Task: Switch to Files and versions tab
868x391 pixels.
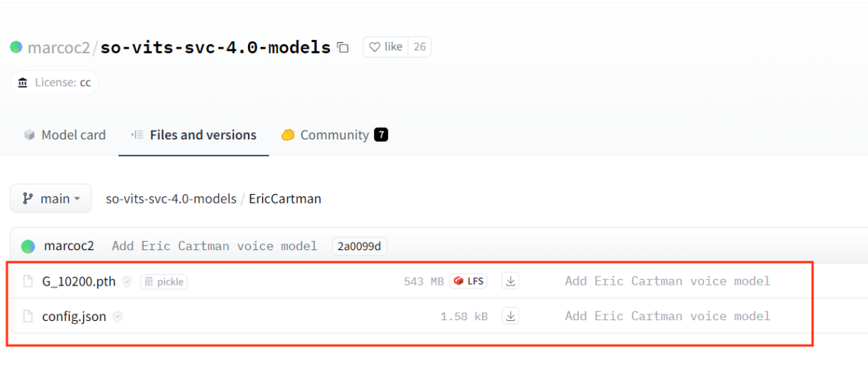Action: (194, 135)
